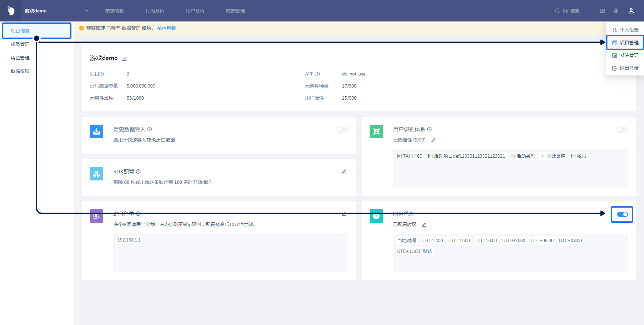This screenshot has width=644, height=325.
Task: Click the edit icon for IP白名单
Action: click(344, 214)
